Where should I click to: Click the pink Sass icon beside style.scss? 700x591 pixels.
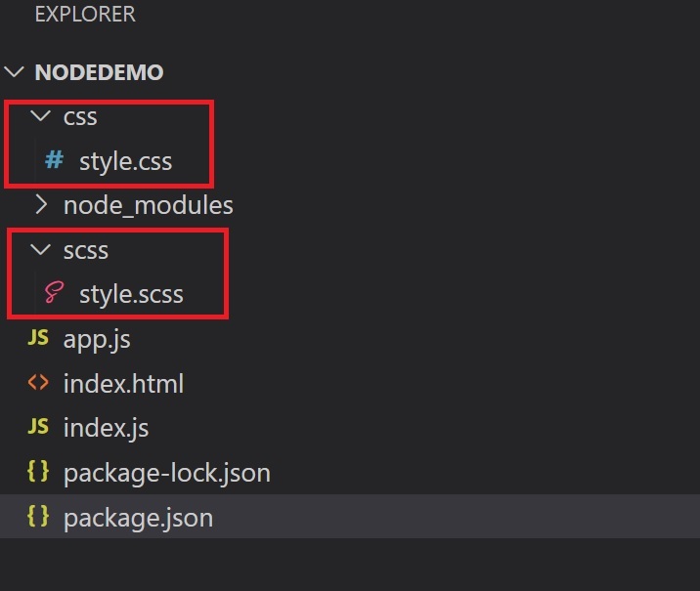tap(54, 294)
